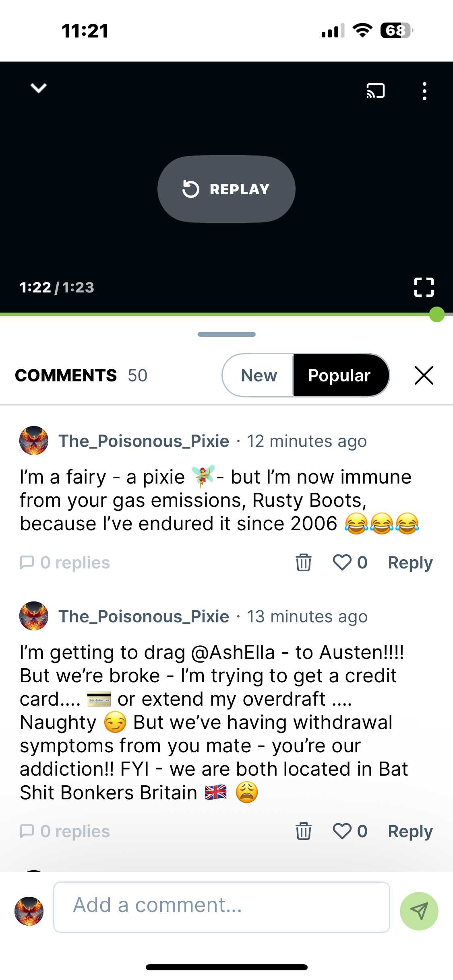Switch comments to the New tab

pyautogui.click(x=259, y=375)
